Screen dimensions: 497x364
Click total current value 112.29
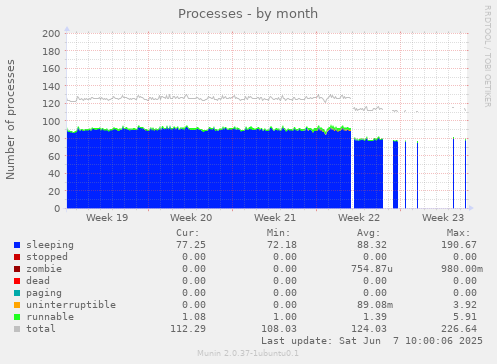[188, 329]
